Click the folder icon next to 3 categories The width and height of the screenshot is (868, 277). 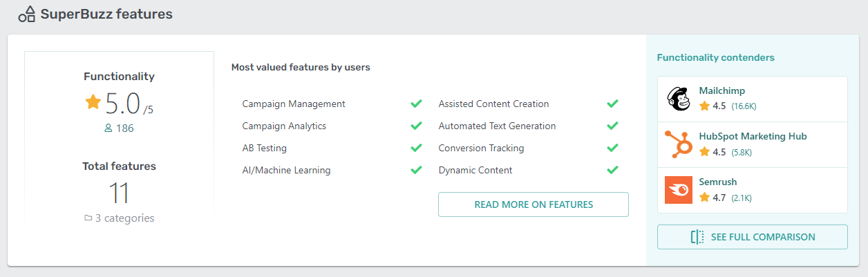88,218
